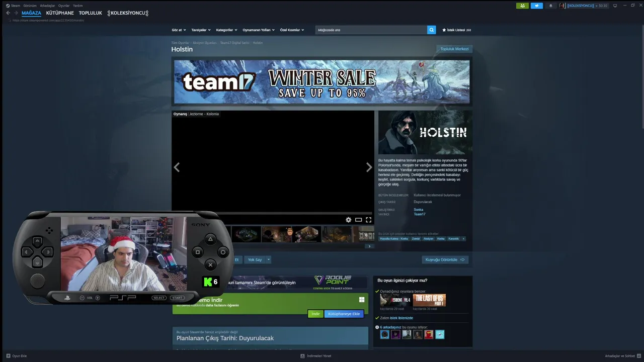Select the first isometric screenshot thumbnail
This screenshot has width=644, height=362.
(x=247, y=234)
